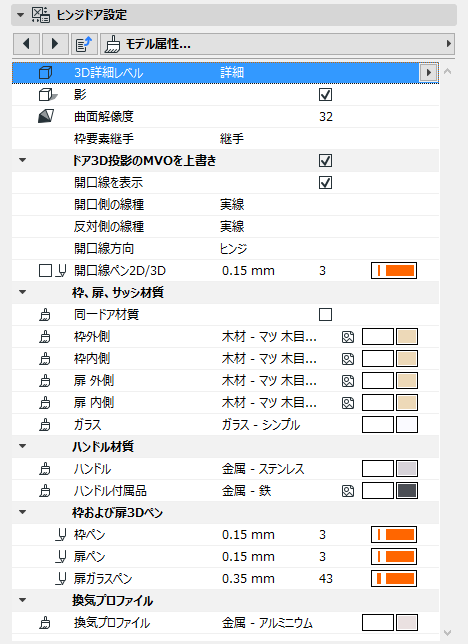Open the モデル属性... page dropdown
Image resolution: width=468 pixels, height=644 pixels.
pyautogui.click(x=277, y=44)
